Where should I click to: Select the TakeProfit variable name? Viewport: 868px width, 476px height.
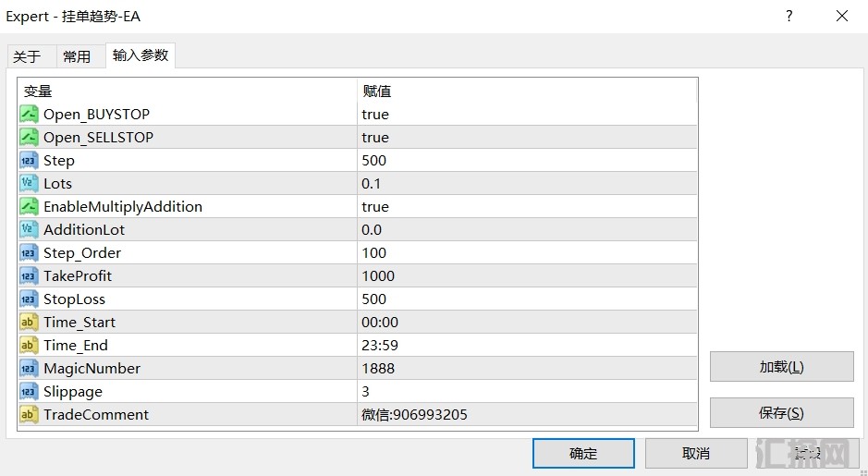pos(78,275)
